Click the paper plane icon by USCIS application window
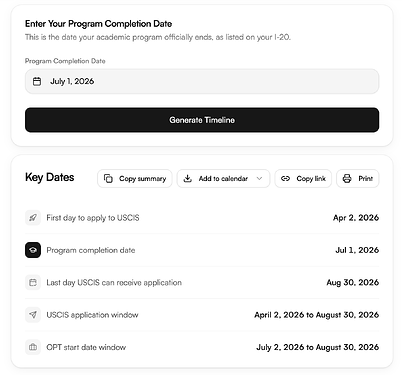The height and width of the screenshot is (375, 402). coord(33,315)
